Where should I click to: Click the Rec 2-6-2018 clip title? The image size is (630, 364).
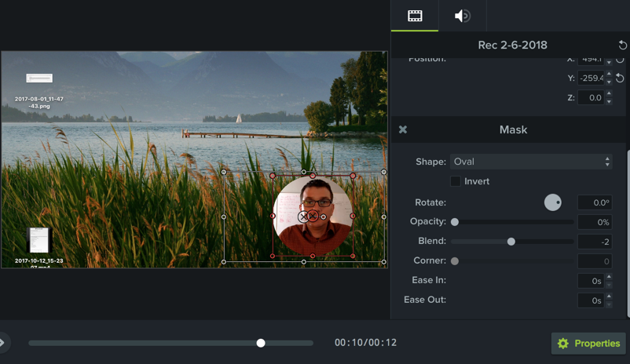coord(512,45)
